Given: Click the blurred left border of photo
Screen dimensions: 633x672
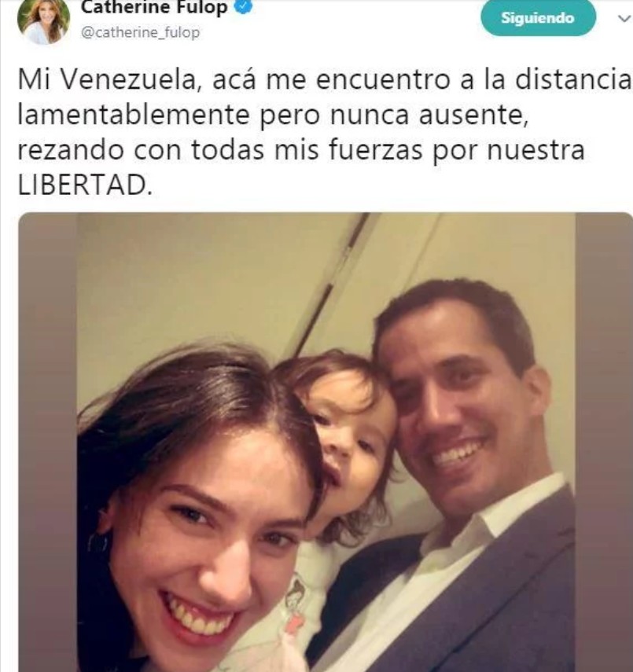Looking at the screenshot, I should (47, 442).
